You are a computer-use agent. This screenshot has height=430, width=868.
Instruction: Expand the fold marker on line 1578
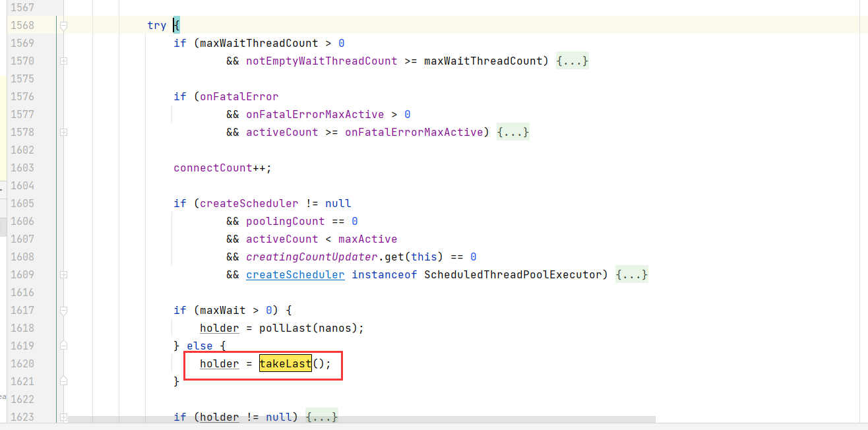coord(63,133)
